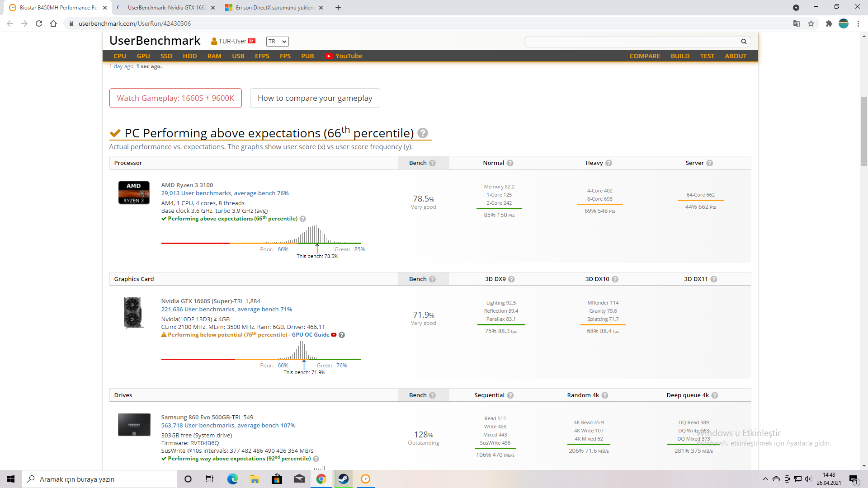Open Chrome three-dot menu
868x488 pixels.
click(x=858, y=23)
